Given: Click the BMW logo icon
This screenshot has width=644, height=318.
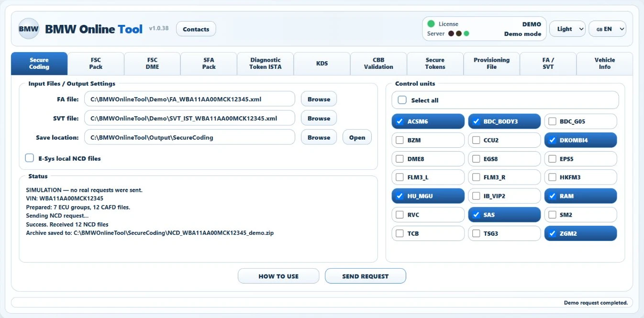Looking at the screenshot, I should pos(29,29).
